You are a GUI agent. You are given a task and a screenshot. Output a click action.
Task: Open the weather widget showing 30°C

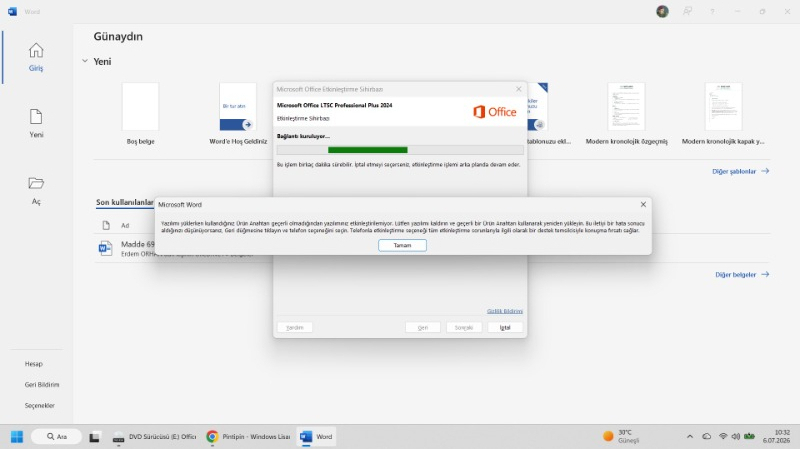click(x=621, y=436)
